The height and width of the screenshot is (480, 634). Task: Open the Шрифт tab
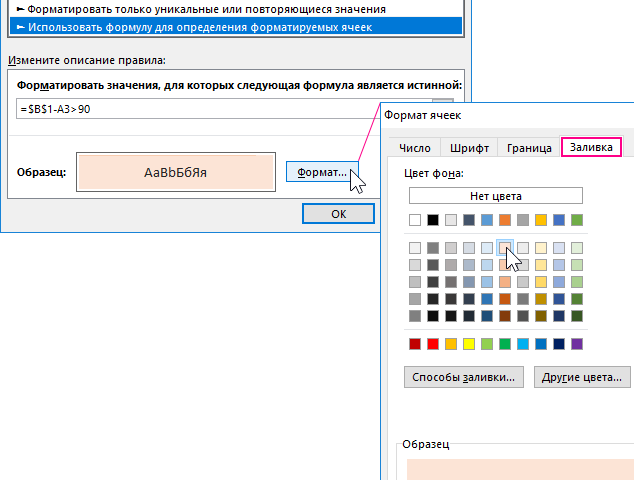469,148
